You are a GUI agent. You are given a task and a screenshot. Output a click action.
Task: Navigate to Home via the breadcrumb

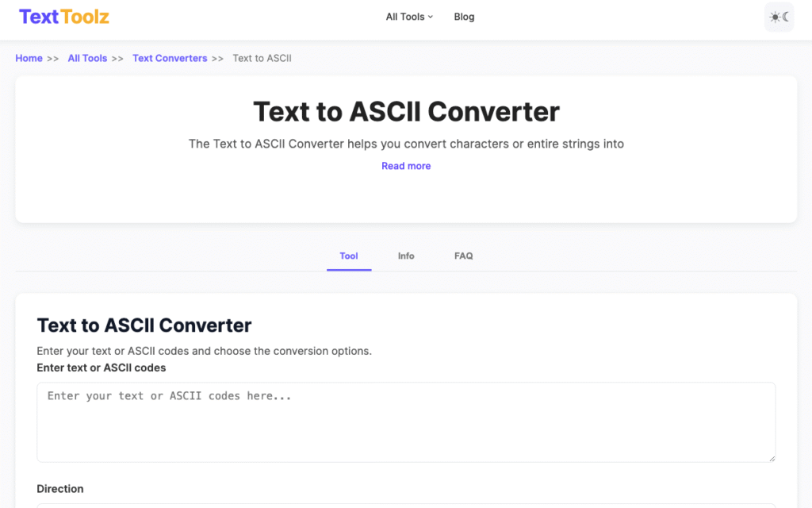(29, 58)
